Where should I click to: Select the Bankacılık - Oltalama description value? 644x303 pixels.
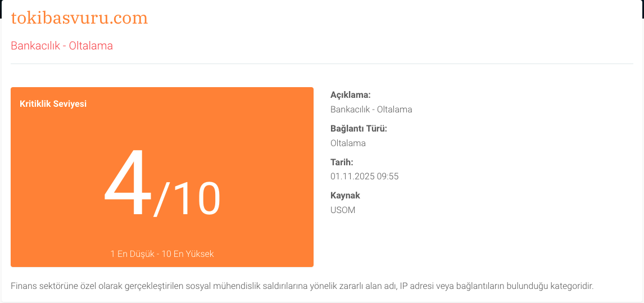pyautogui.click(x=371, y=110)
